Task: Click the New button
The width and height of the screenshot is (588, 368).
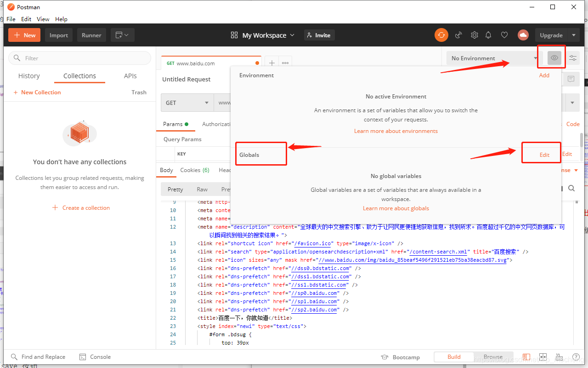Action: 24,35
